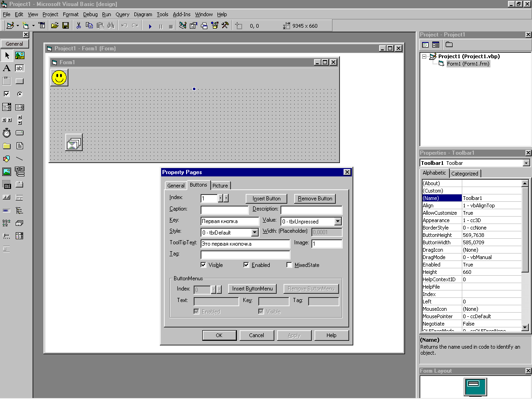This screenshot has width=532, height=399.
Task: Select the CheckBox control tool in toolbox
Action: 7,94
